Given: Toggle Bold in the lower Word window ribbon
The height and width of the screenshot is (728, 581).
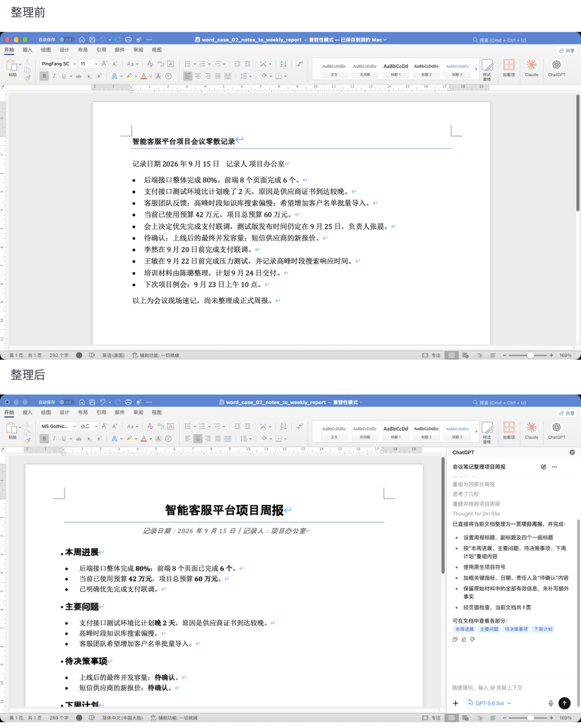Looking at the screenshot, I should point(44,439).
